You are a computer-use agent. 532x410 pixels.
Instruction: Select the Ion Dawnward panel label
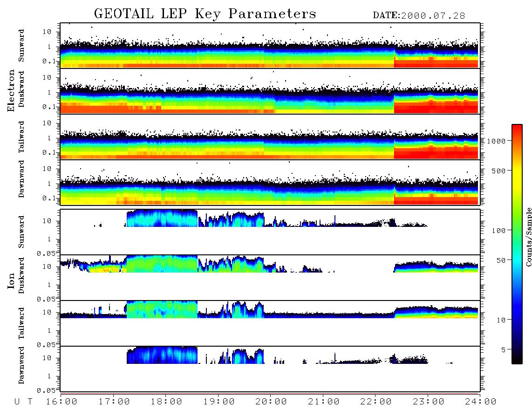[x=21, y=365]
